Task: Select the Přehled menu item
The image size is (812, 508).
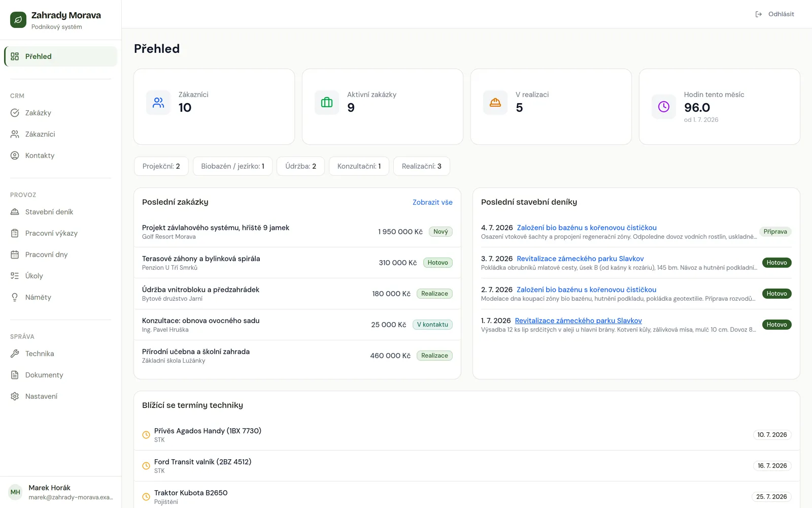Action: [60, 56]
